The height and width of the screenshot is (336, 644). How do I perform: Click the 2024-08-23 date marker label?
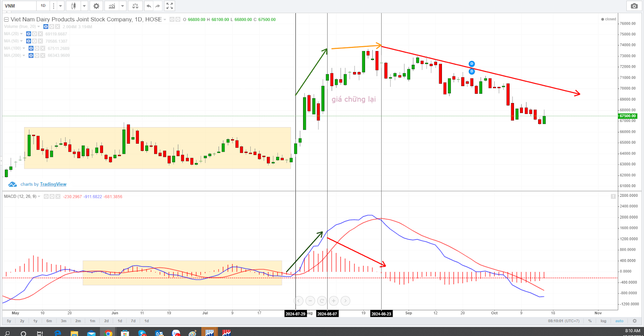[x=381, y=314]
